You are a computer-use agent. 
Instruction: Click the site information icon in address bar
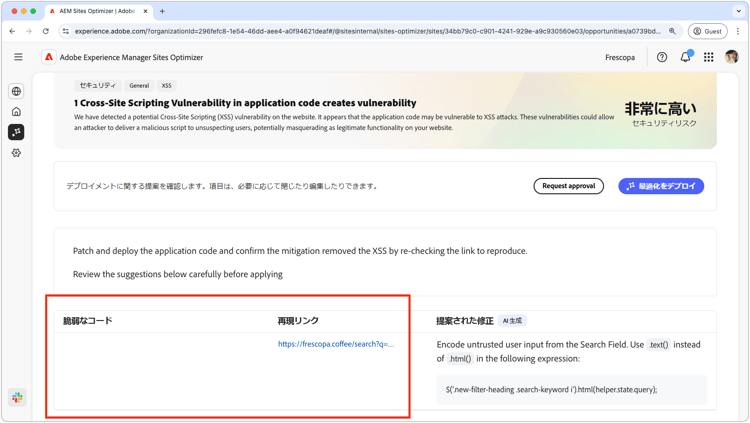pos(66,31)
